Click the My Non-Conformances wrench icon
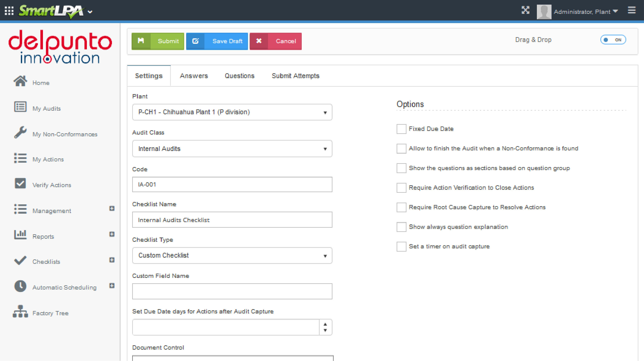This screenshot has height=361, width=644. pyautogui.click(x=20, y=132)
